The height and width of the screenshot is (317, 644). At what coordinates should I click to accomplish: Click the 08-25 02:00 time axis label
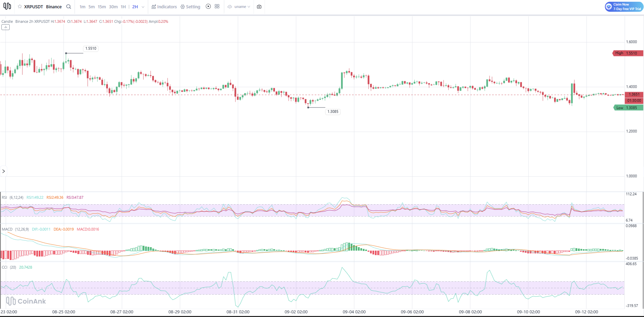(64, 312)
